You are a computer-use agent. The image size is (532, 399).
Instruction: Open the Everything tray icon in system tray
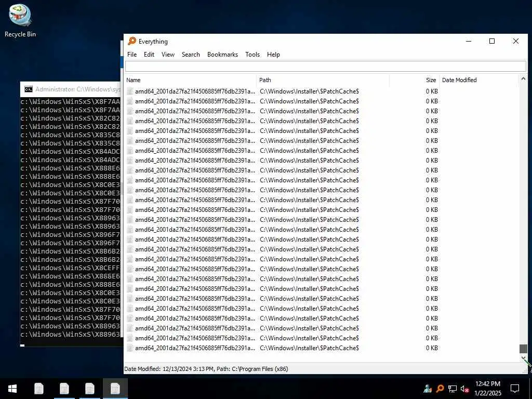point(440,389)
